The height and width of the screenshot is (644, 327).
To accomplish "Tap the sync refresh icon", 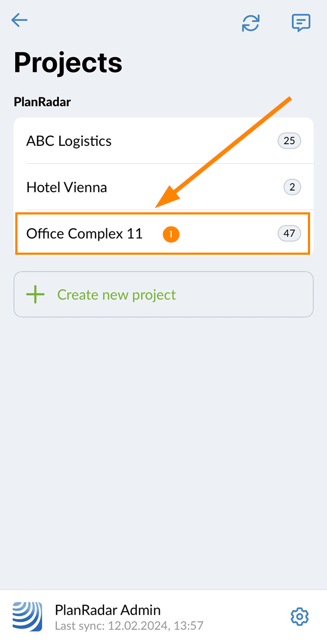I will click(x=251, y=23).
